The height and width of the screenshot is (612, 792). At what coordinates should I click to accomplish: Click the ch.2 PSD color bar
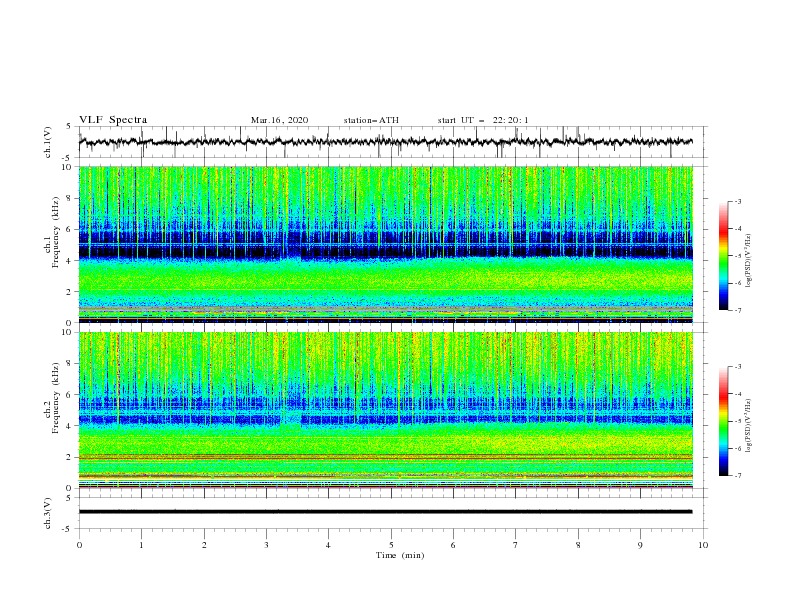point(723,421)
